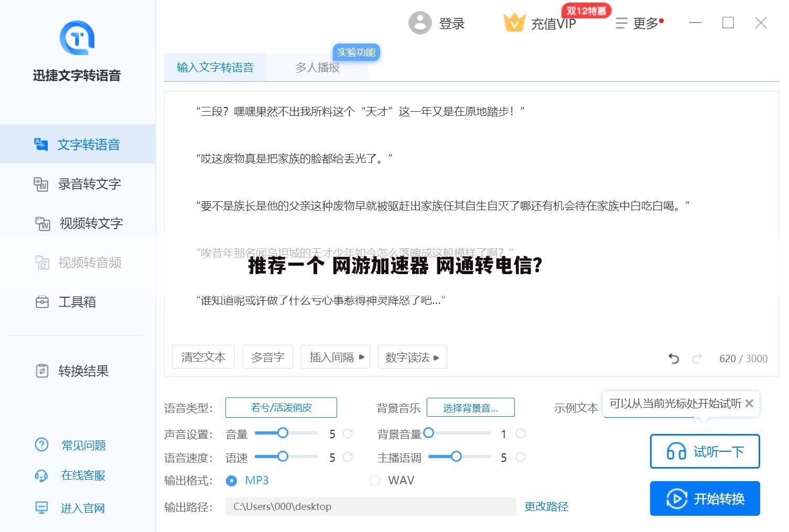
Task: Select MP3 output format
Action: (x=231, y=480)
